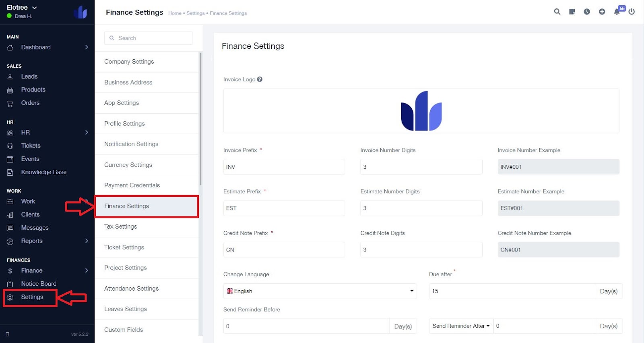This screenshot has width=644, height=343.
Task: Click the power logout icon
Action: click(632, 12)
